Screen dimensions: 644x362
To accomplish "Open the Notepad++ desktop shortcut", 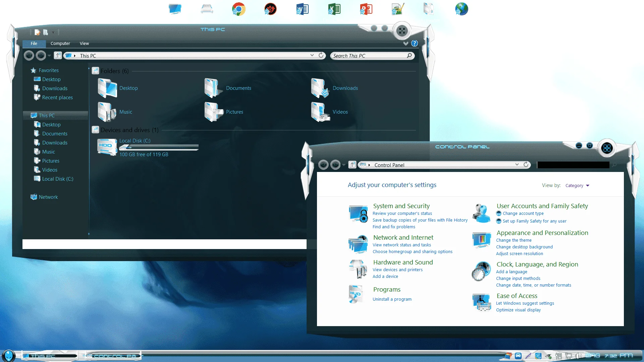I will click(398, 9).
